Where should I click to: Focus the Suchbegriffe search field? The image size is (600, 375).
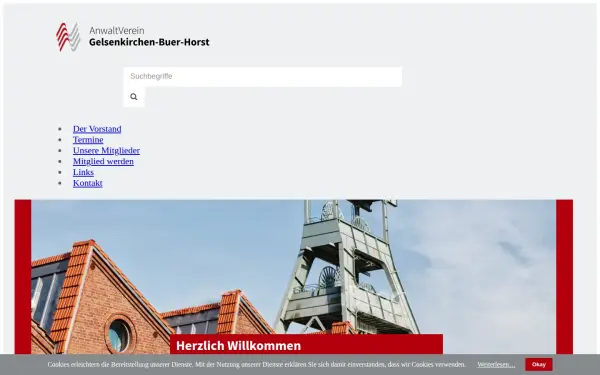pyautogui.click(x=262, y=76)
